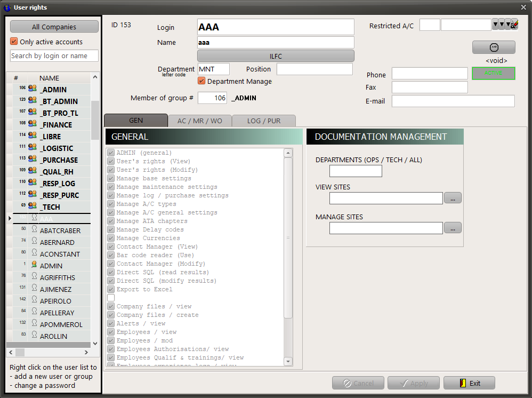
Task: Click the user icon beside AJIMENEZ
Action: (x=34, y=288)
